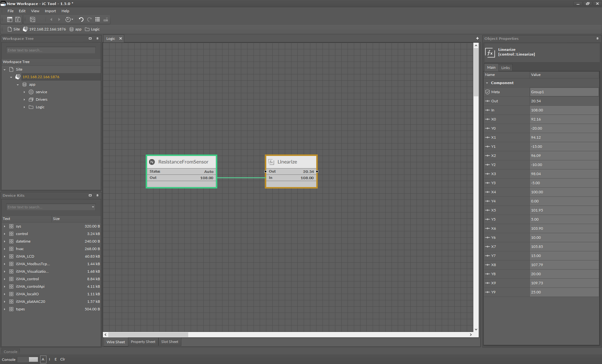Click the save workspace floppy icon
The height and width of the screenshot is (364, 602).
point(18,19)
